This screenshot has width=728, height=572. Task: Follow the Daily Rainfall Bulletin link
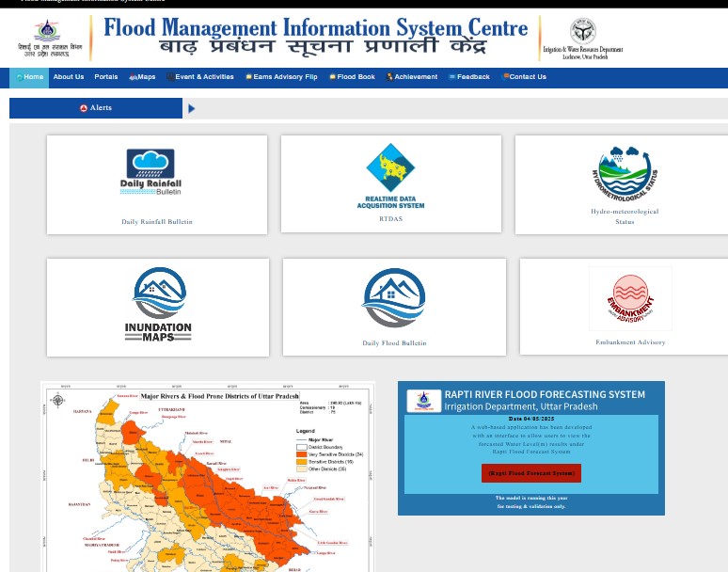(157, 222)
